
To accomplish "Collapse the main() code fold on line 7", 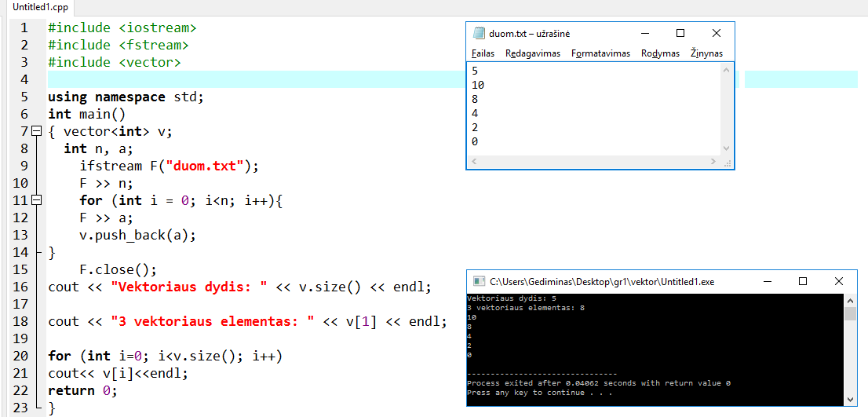I will tap(37, 131).
